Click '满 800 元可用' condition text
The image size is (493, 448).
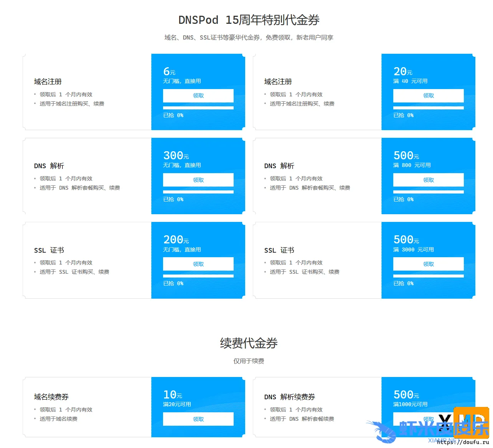click(x=412, y=165)
